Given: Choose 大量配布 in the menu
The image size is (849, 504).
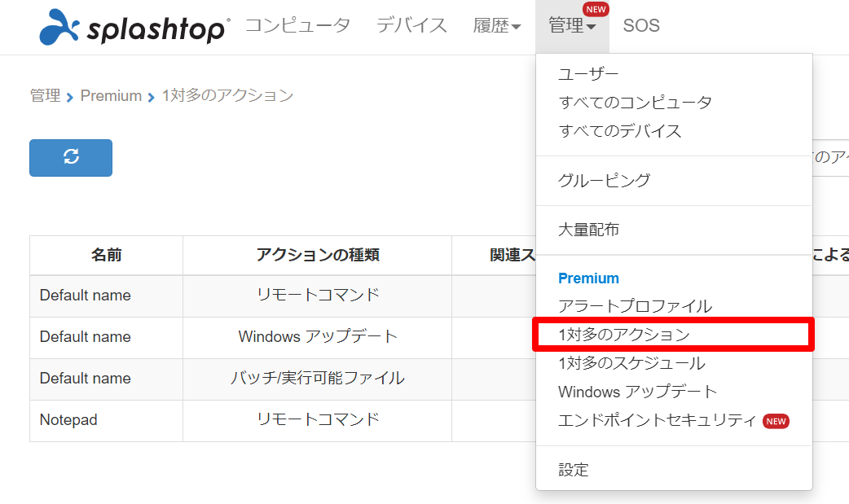Looking at the screenshot, I should click(588, 230).
